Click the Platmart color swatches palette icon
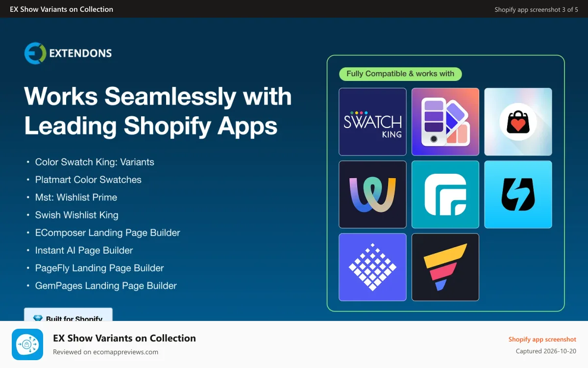 [x=445, y=122]
